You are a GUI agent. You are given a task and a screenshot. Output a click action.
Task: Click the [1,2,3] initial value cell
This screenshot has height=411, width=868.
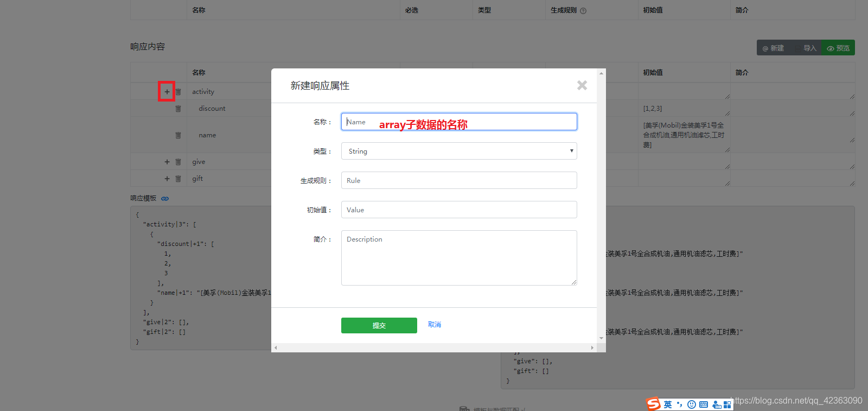[x=684, y=109]
